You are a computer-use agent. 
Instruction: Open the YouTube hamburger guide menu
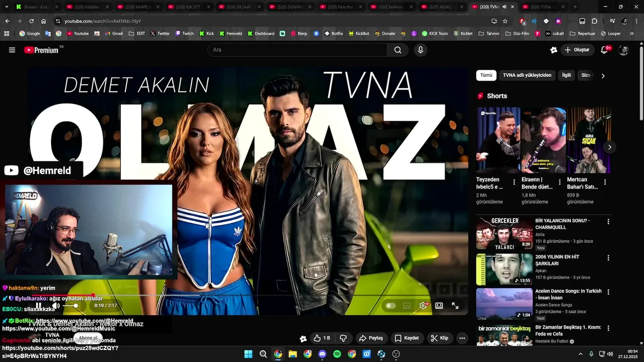[12, 50]
